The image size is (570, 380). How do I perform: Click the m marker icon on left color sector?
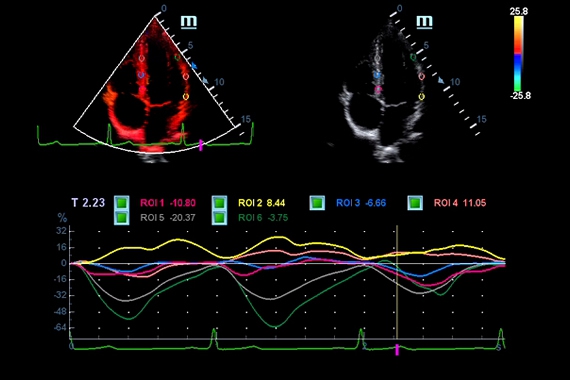pyautogui.click(x=189, y=22)
